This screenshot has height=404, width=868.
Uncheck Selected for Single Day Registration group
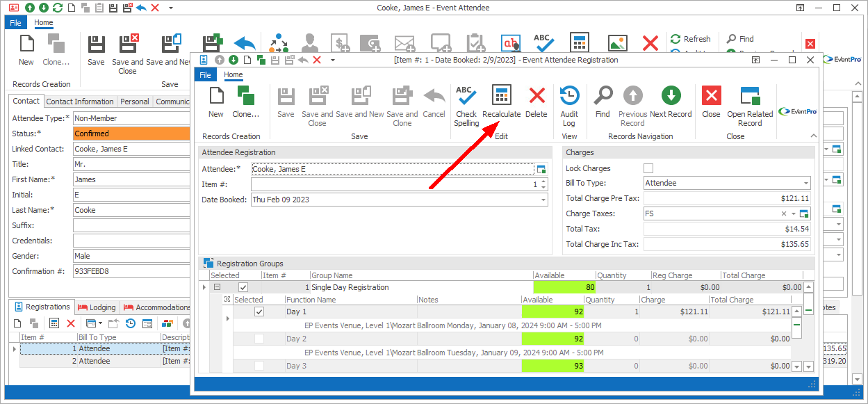[243, 287]
